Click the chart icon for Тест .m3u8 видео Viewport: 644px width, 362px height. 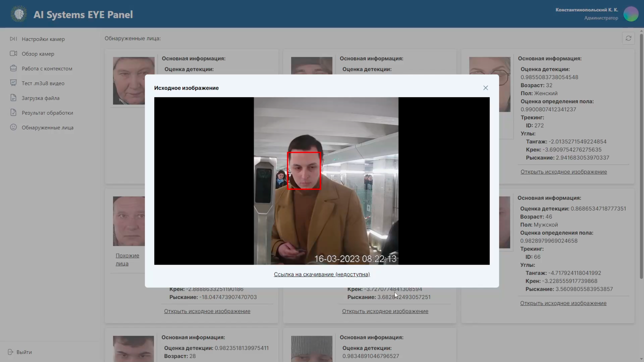[x=13, y=83]
